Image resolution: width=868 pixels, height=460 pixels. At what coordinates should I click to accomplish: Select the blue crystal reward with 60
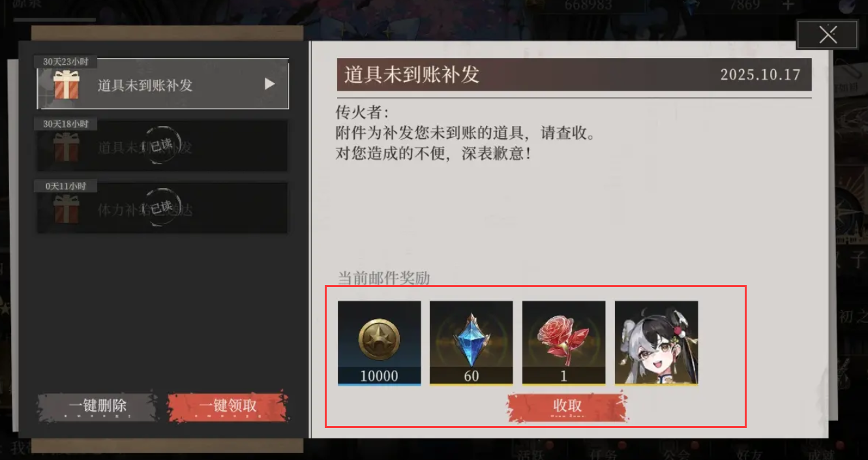point(471,343)
